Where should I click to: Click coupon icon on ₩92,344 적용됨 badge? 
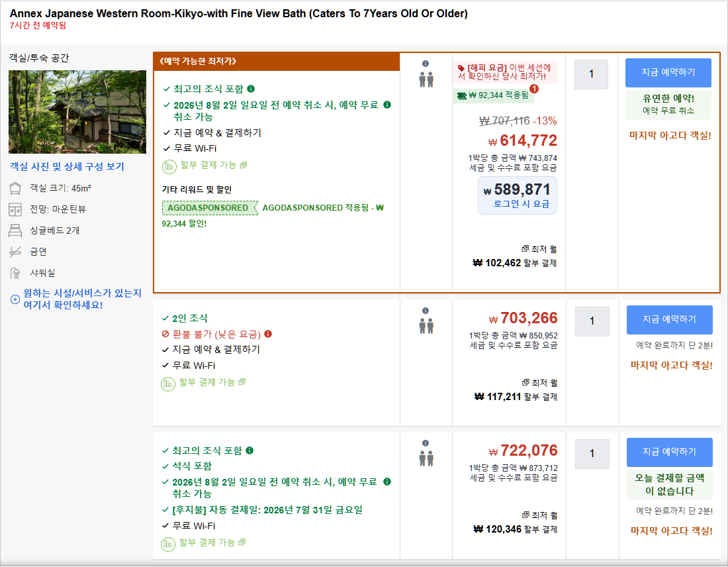click(x=461, y=96)
